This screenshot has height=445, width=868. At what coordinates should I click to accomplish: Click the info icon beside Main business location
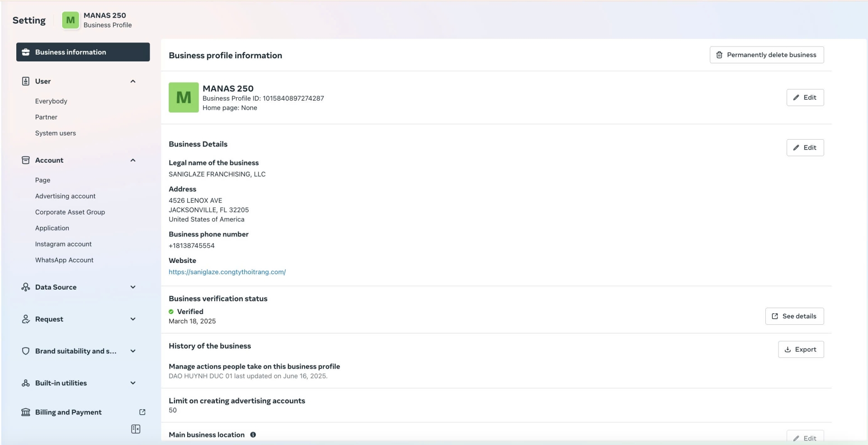(x=253, y=435)
